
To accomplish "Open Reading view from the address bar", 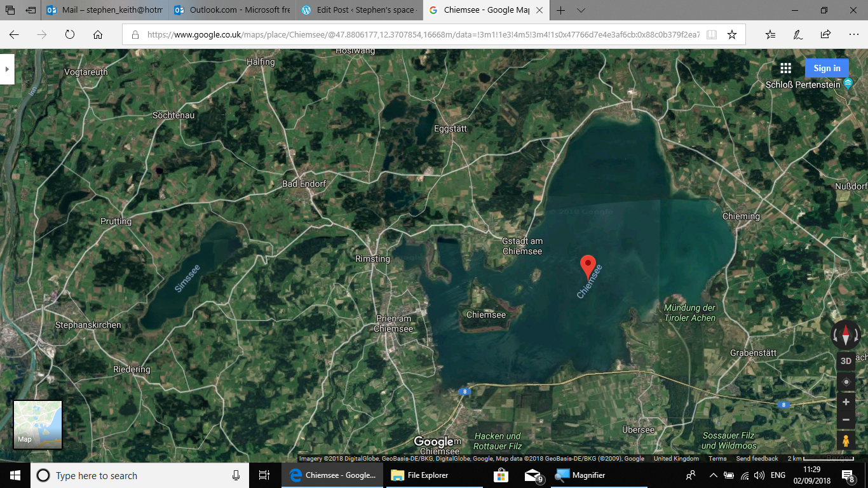I will tap(712, 35).
